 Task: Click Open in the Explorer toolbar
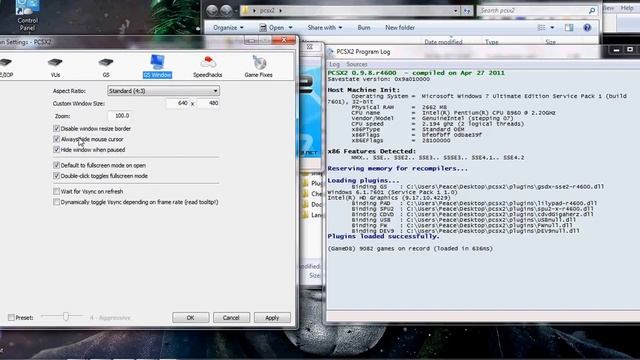coord(272,28)
